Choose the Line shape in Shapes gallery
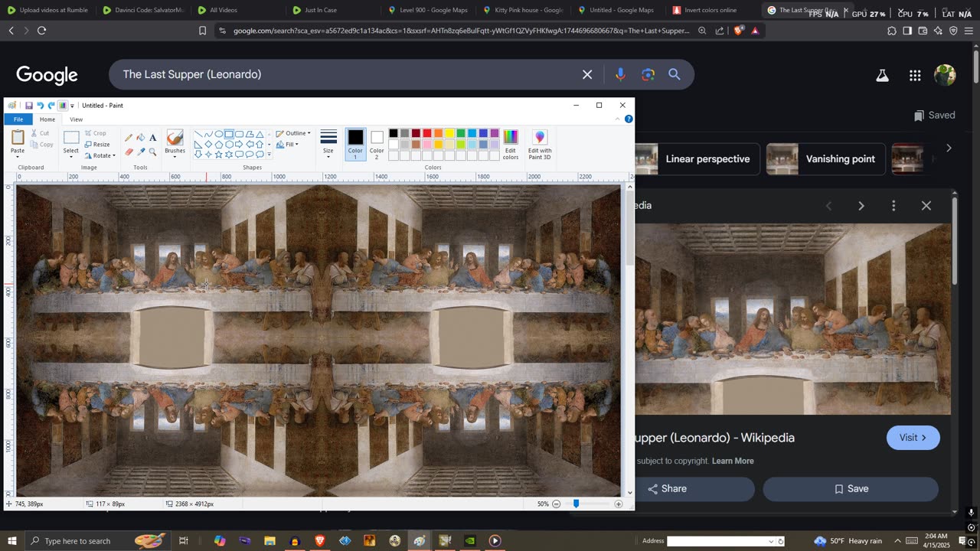Screen dimensions: 980x551 click(x=198, y=134)
